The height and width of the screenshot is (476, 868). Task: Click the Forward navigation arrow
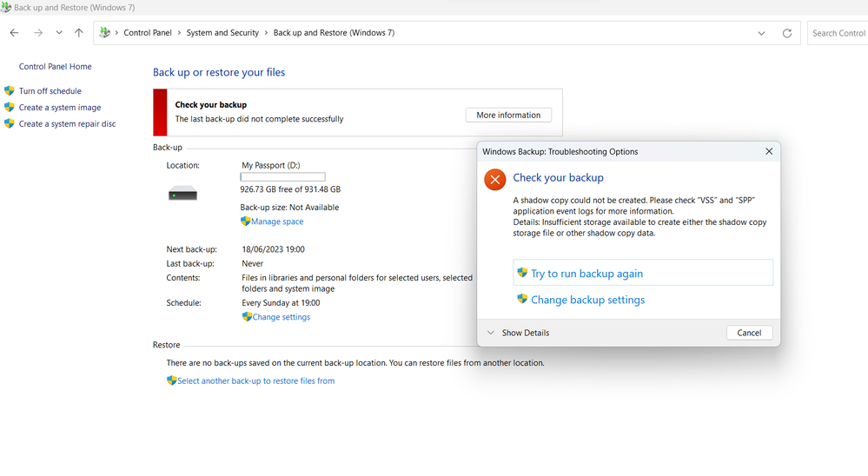pos(37,33)
